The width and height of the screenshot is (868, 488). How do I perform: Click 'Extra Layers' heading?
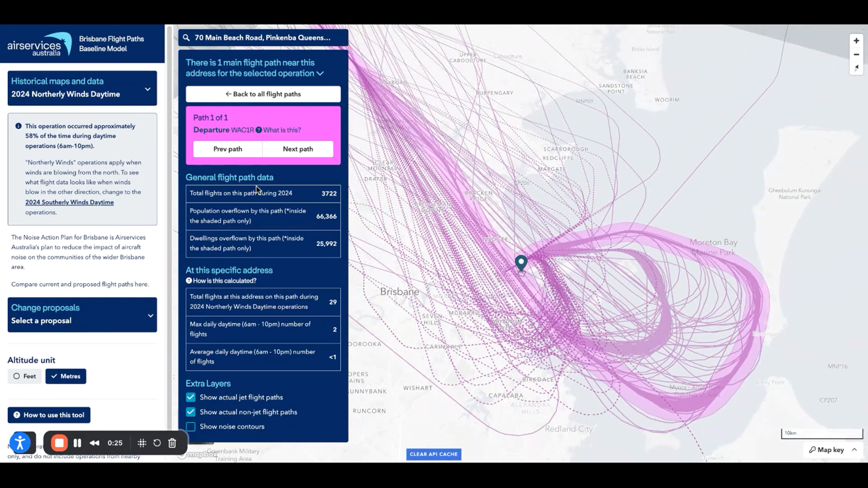(x=208, y=384)
